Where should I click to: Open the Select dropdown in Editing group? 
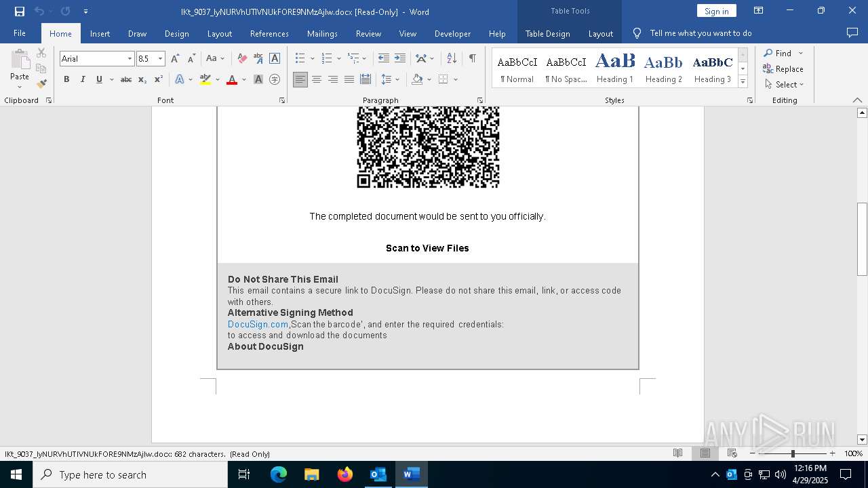pos(784,85)
